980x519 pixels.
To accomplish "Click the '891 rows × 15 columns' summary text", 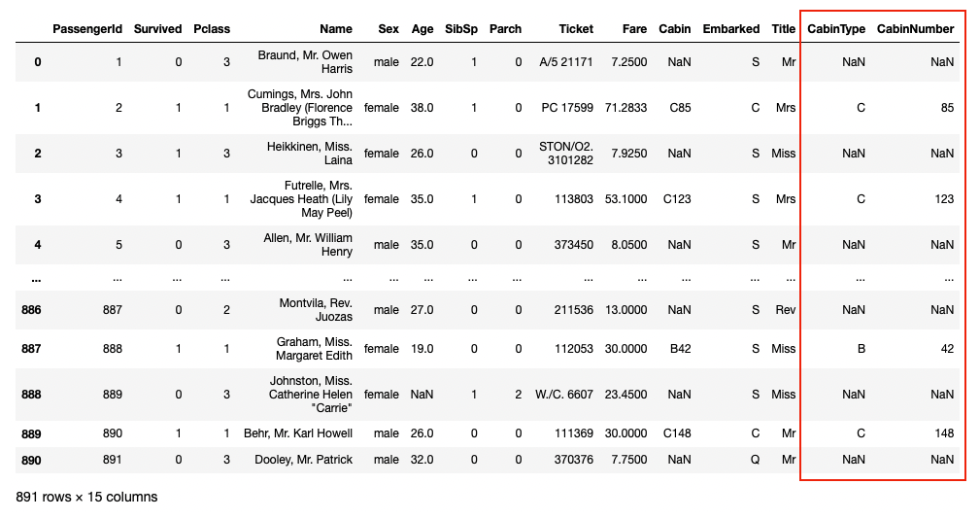I will pos(86,497).
